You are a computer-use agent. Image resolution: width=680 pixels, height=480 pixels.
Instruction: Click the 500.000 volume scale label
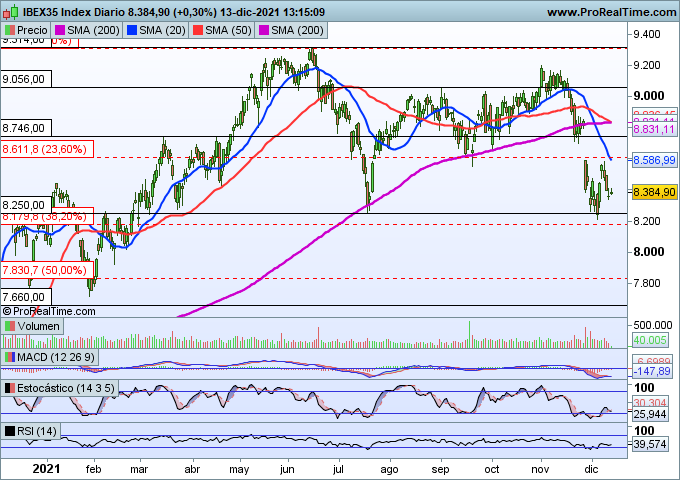point(653,325)
